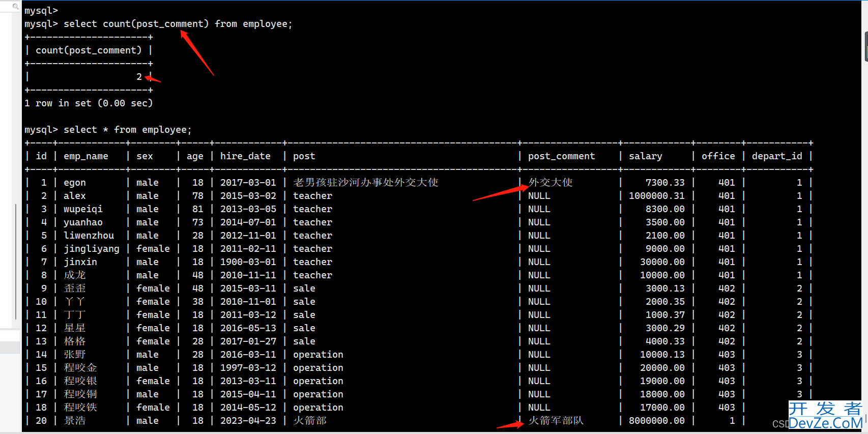Click the salary value '3000.29'
868x434 pixels.
coord(665,328)
